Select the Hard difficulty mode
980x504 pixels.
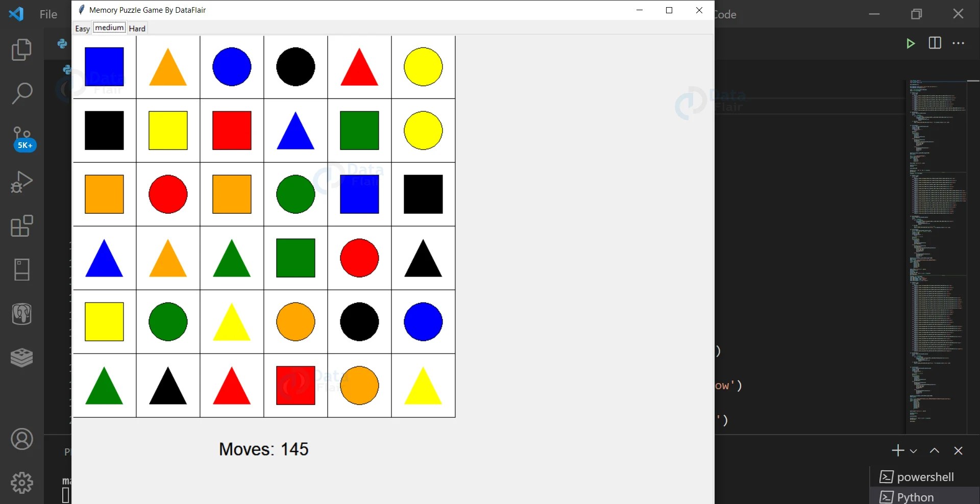[x=136, y=28]
